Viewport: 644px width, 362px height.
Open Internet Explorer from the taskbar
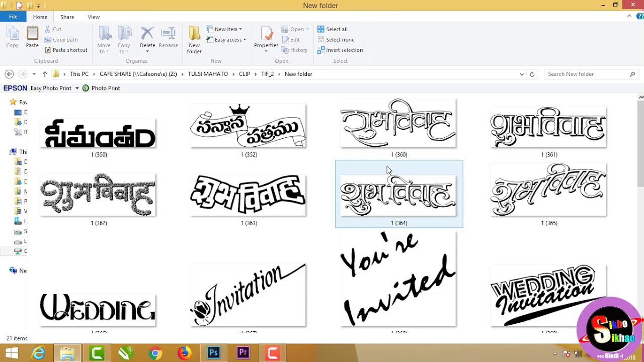pyautogui.click(x=38, y=353)
